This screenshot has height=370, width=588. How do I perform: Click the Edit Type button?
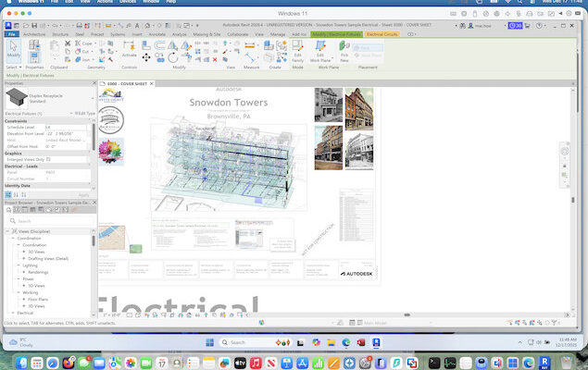tap(84, 113)
